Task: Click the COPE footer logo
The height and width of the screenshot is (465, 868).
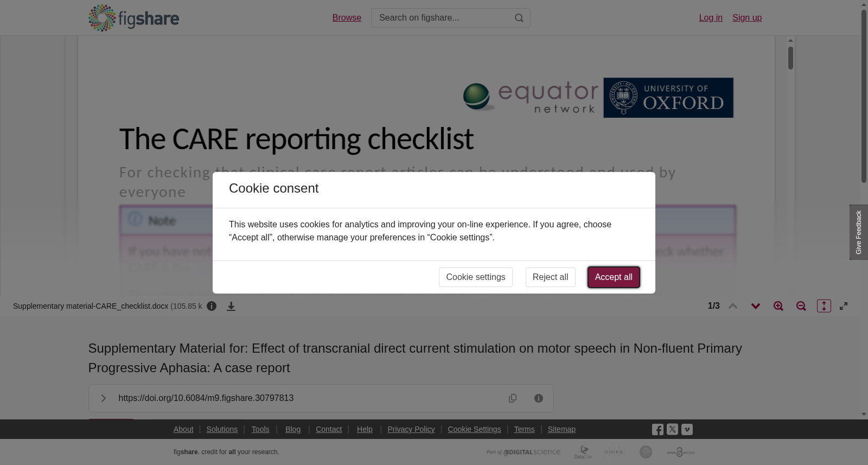Action: pos(614,452)
